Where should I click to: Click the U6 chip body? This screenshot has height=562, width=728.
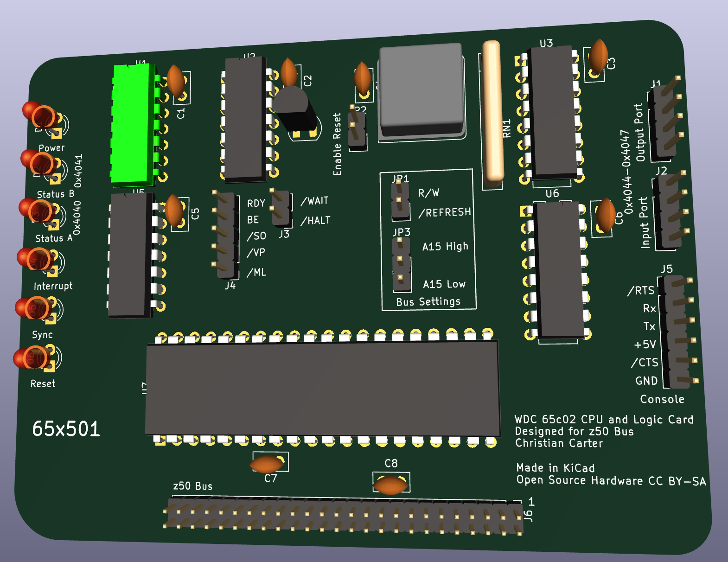coord(558,270)
